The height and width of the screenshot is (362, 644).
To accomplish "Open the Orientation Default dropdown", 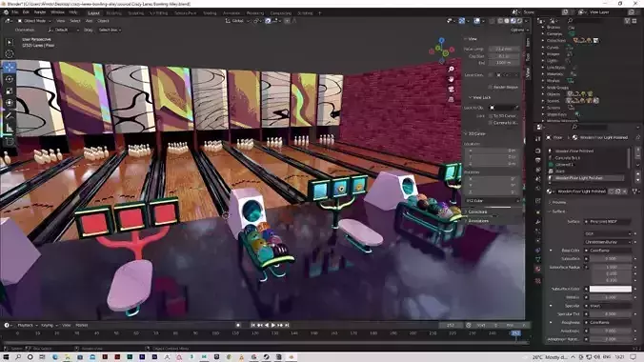I will (x=64, y=30).
